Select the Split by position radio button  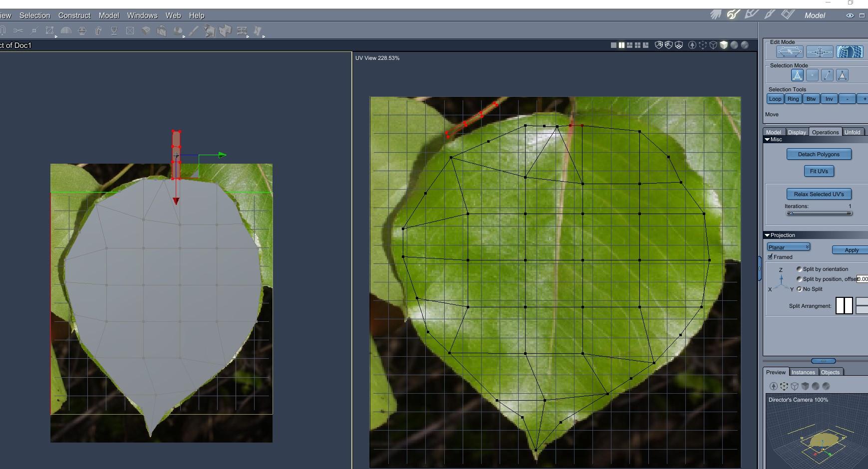click(x=799, y=279)
